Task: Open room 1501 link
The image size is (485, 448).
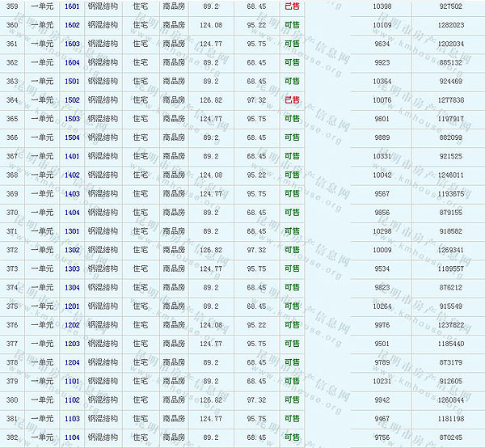Action: pos(72,82)
